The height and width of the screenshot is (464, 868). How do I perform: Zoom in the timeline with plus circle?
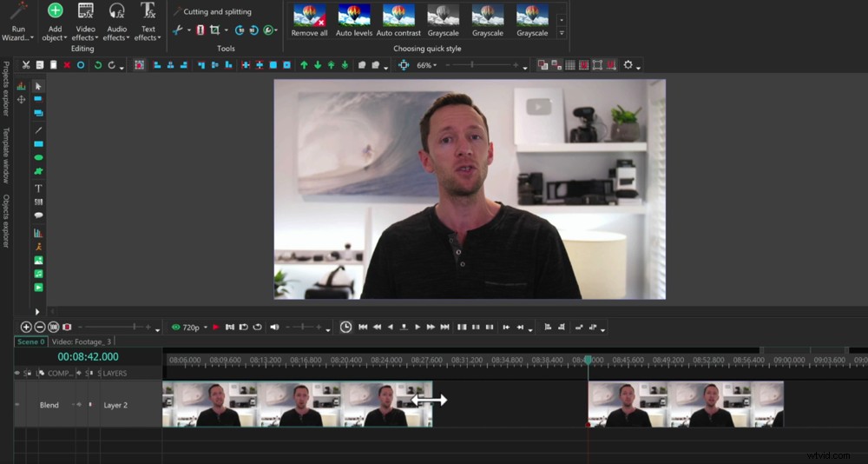point(26,327)
